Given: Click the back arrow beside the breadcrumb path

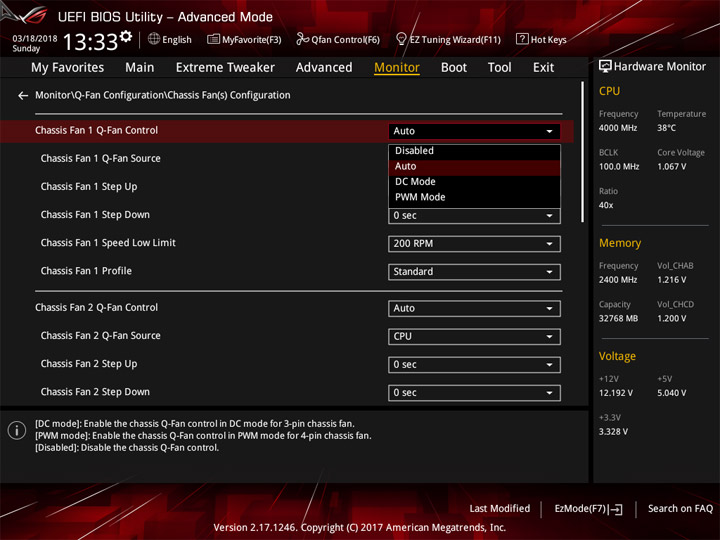Looking at the screenshot, I should 22,96.
